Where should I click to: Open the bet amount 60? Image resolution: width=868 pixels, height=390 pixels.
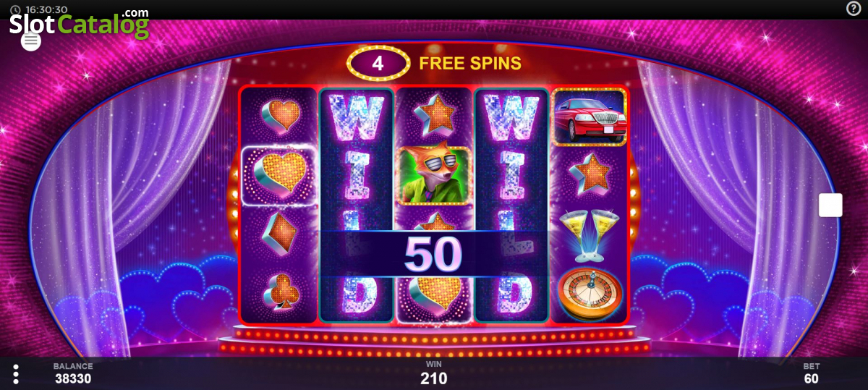pyautogui.click(x=811, y=378)
